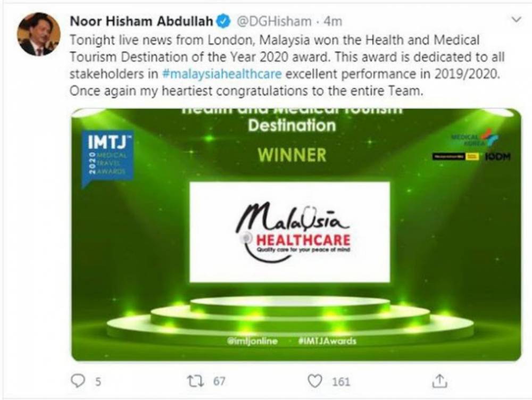Click the 5 replies count
This screenshot has width=532, height=400.
point(98,381)
